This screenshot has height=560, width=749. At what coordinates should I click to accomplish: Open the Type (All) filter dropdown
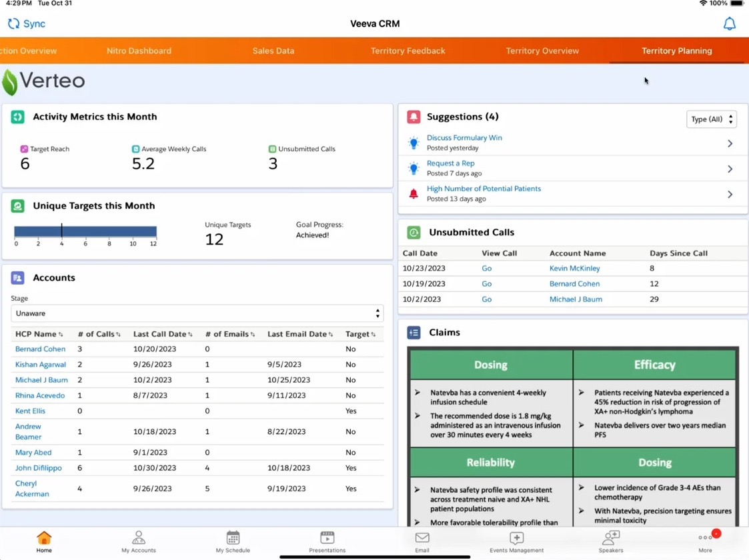(711, 119)
